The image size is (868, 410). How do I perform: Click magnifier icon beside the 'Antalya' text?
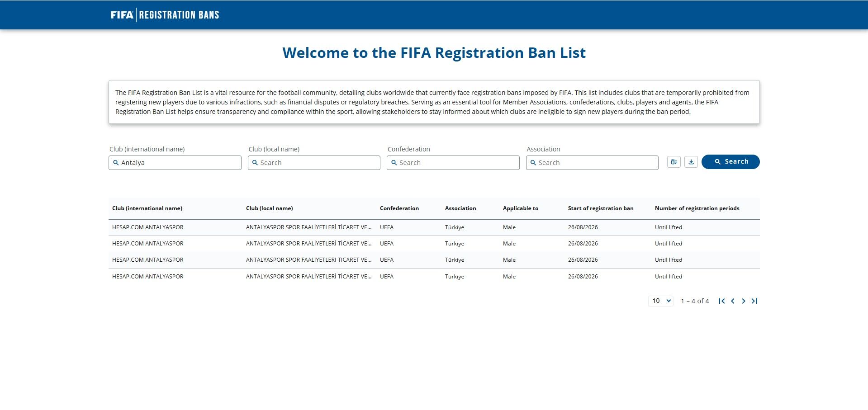click(116, 163)
